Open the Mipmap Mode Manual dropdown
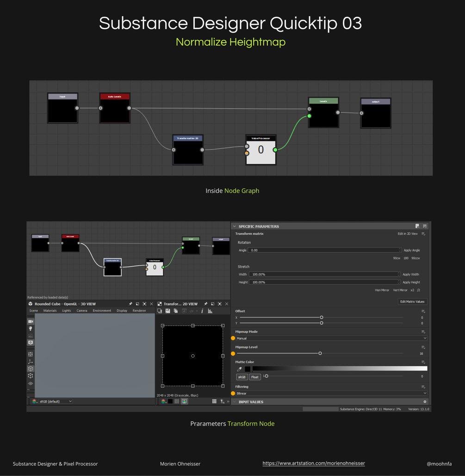465x476 pixels. tap(331, 338)
